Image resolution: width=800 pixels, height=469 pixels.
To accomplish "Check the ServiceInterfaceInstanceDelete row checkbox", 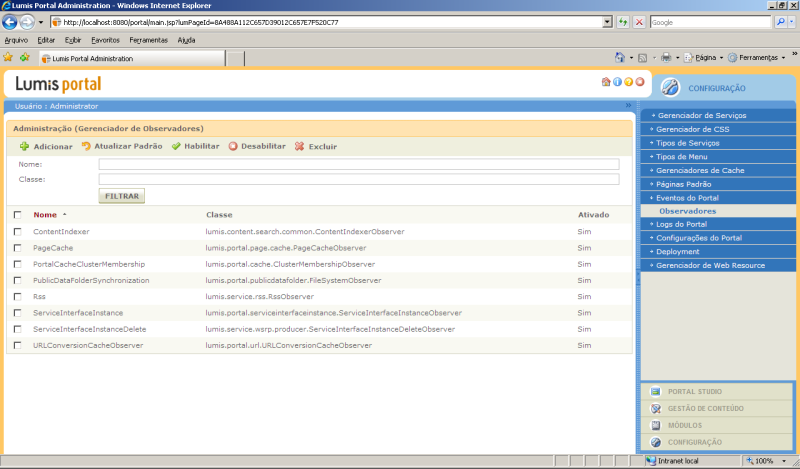I will [x=17, y=329].
